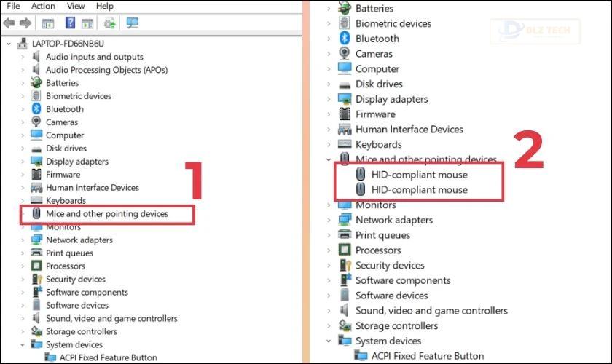Expand the Audio Processing Objects (APOs) arrow
The height and width of the screenshot is (364, 612).
click(23, 70)
